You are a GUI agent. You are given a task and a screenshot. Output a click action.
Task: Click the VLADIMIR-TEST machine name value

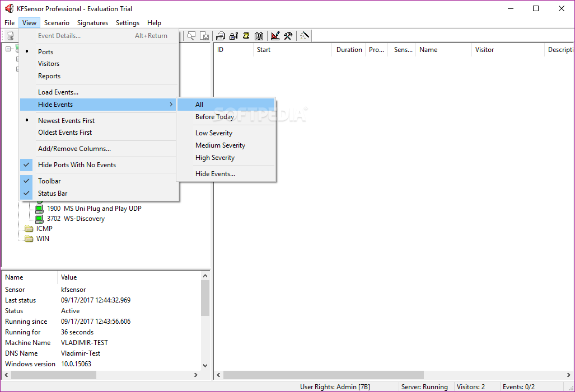click(x=85, y=343)
